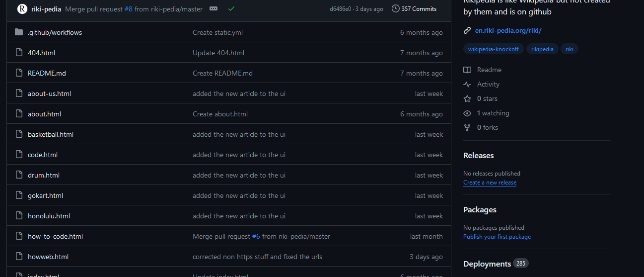Click the Readme book icon
Image resolution: width=644 pixels, height=277 pixels.
467,70
